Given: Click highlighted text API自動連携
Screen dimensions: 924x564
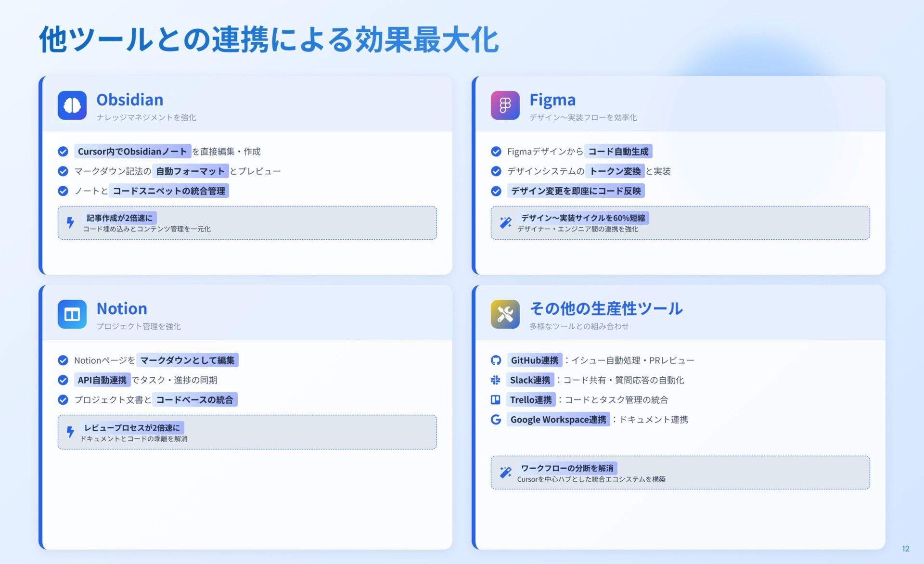Looking at the screenshot, I should (102, 380).
